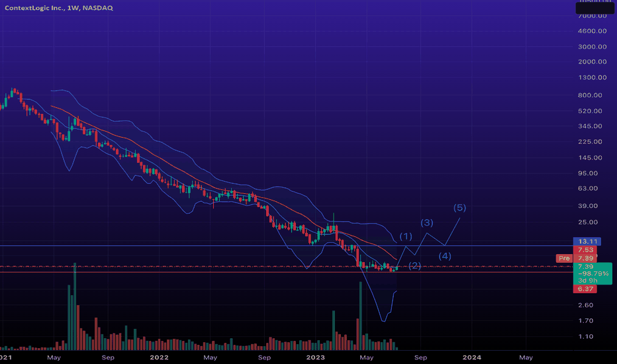The height and width of the screenshot is (364, 617).
Task: Select the wave label (1)
Action: click(406, 236)
